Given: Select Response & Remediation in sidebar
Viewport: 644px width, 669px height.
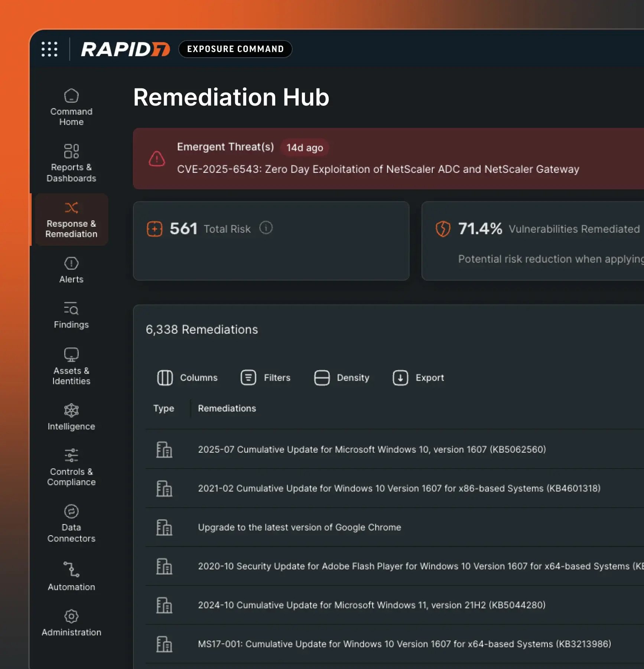Looking at the screenshot, I should coord(71,219).
